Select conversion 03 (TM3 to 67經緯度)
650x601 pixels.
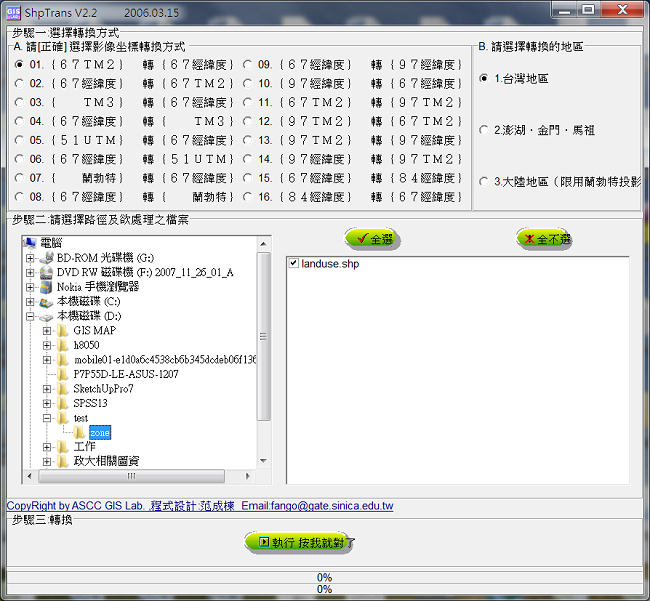(19, 102)
